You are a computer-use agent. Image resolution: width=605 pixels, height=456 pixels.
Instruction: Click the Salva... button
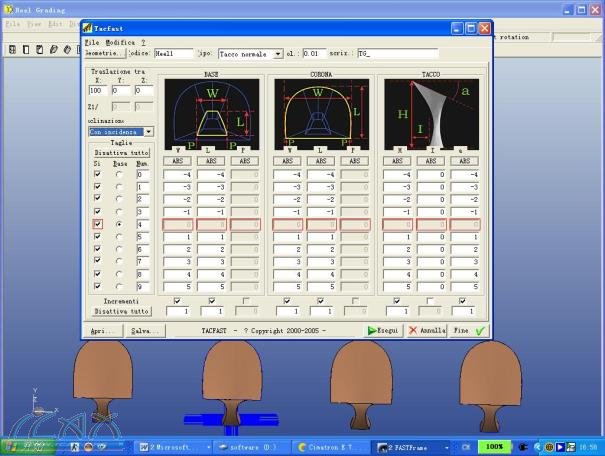coord(143,330)
